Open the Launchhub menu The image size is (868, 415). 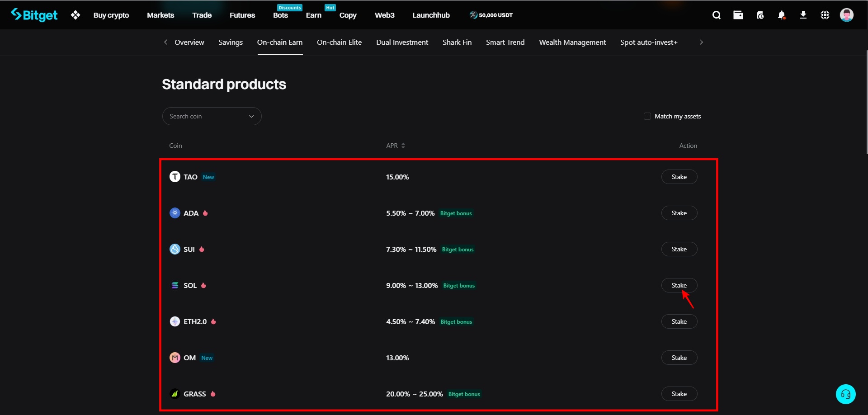[x=431, y=15]
